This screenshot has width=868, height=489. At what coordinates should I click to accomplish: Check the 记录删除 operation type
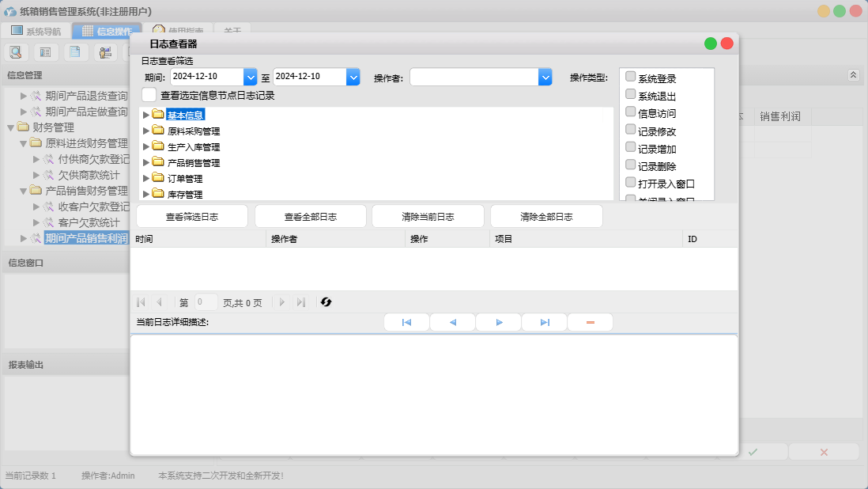(631, 165)
